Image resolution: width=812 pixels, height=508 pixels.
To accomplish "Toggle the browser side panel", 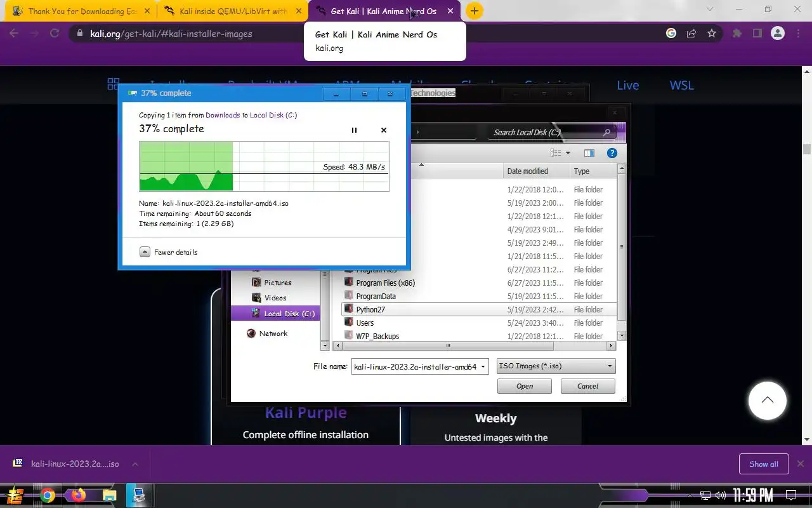I will (x=757, y=34).
